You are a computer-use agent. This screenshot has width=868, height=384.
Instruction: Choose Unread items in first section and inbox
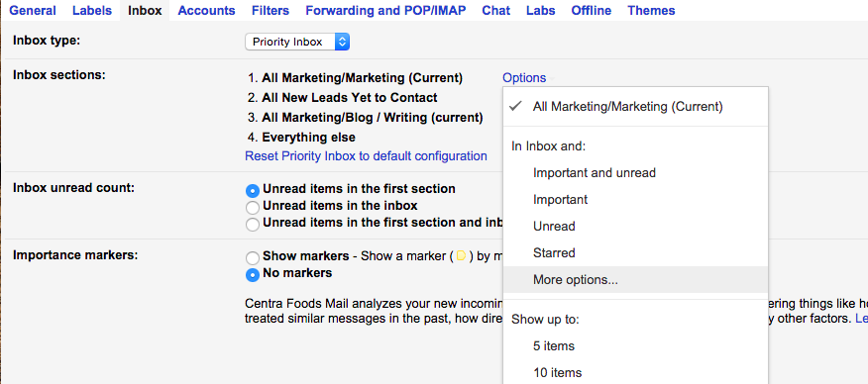coord(253,225)
